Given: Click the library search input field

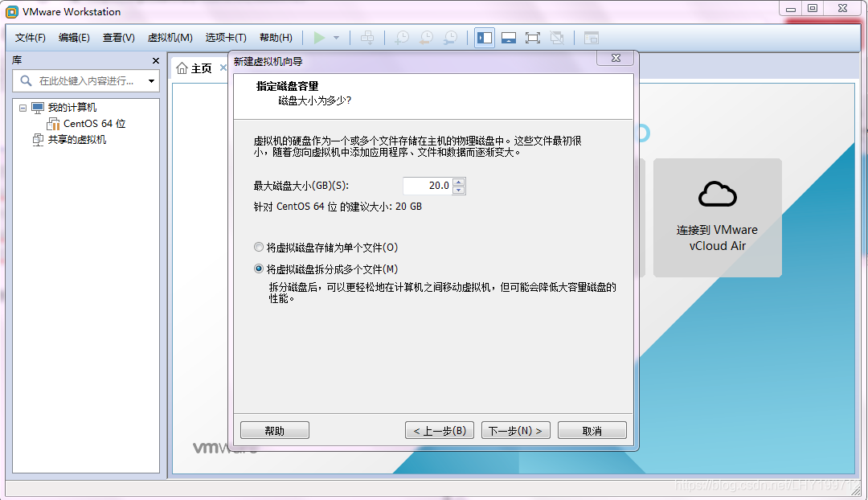Looking at the screenshot, I should point(86,81).
